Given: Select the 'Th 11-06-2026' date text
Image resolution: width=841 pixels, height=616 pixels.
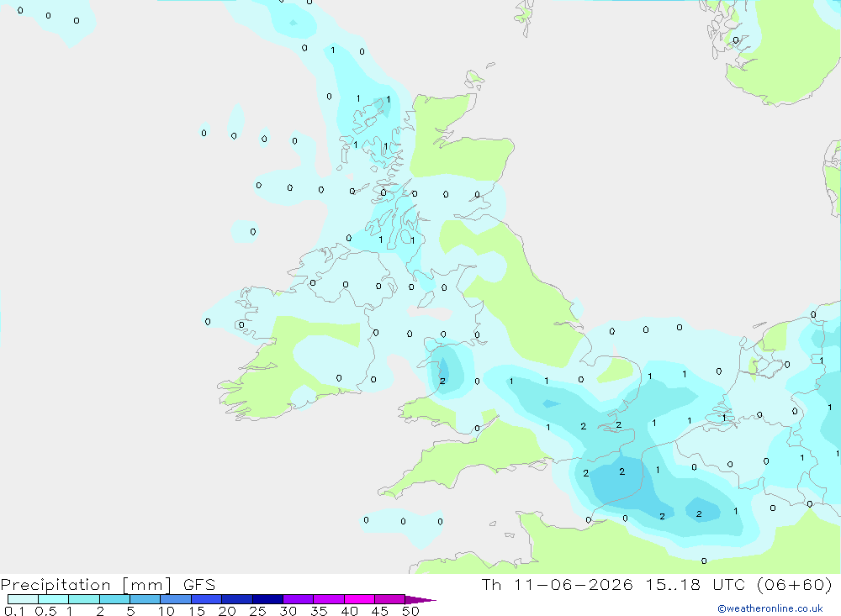Looking at the screenshot, I should 558,584.
